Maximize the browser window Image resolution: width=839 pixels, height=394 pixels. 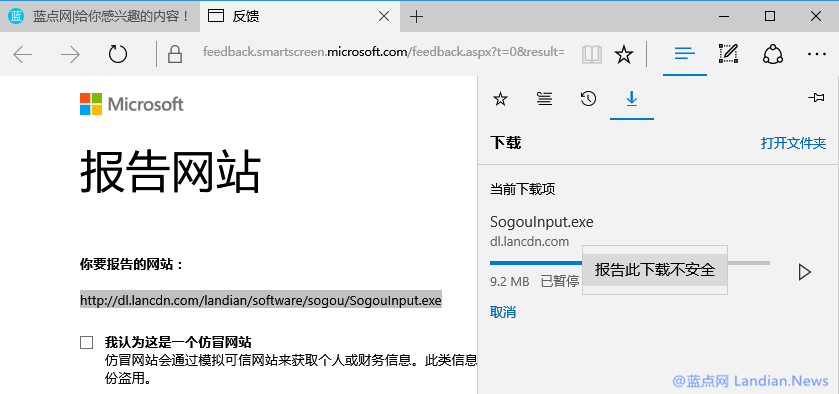(770, 16)
